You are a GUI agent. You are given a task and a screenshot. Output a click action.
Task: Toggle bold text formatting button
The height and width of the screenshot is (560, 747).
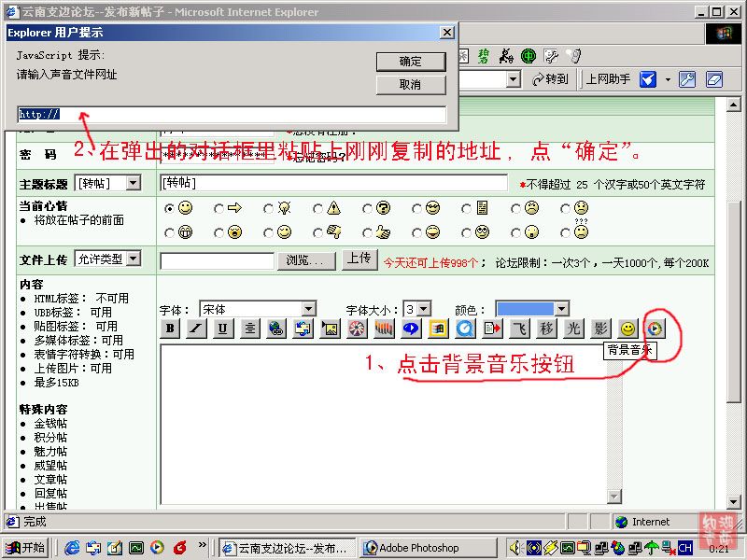170,329
